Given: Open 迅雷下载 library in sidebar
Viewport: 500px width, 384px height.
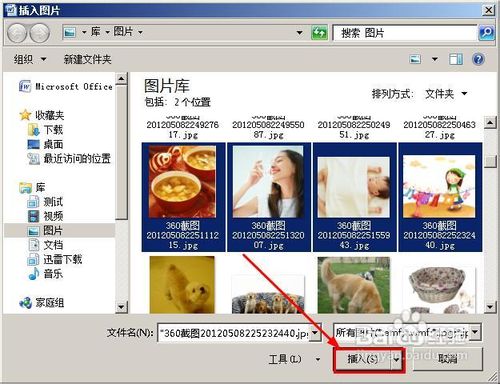Looking at the screenshot, I should [x=55, y=259].
